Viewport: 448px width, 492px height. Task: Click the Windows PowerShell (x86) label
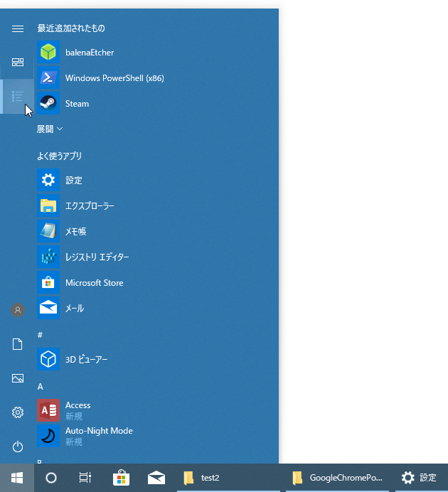tap(114, 78)
